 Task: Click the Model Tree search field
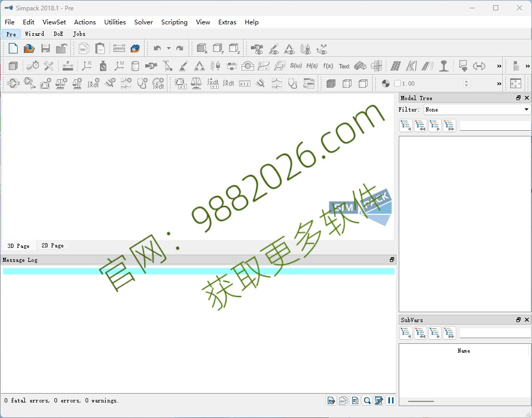pos(495,126)
